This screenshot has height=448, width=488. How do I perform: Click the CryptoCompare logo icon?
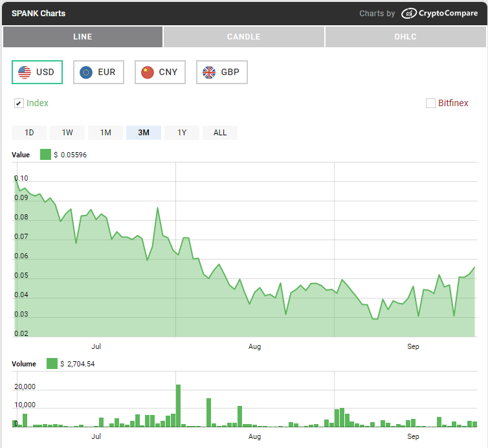[408, 13]
